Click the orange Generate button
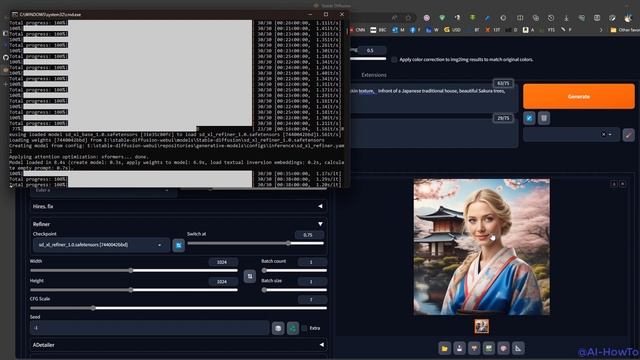 [579, 96]
